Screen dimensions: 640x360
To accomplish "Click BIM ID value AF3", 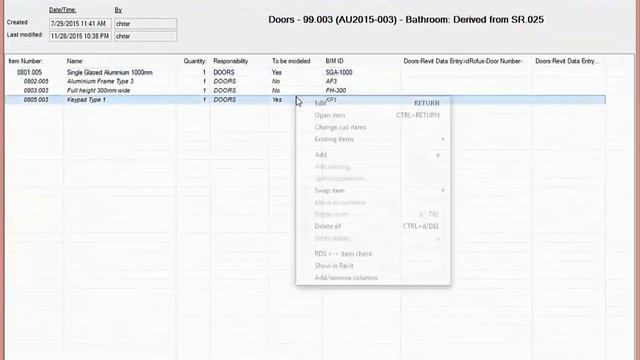I will 331,82.
